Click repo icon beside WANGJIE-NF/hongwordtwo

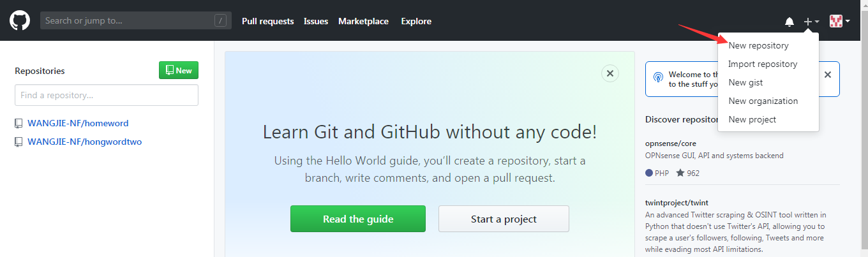click(19, 142)
